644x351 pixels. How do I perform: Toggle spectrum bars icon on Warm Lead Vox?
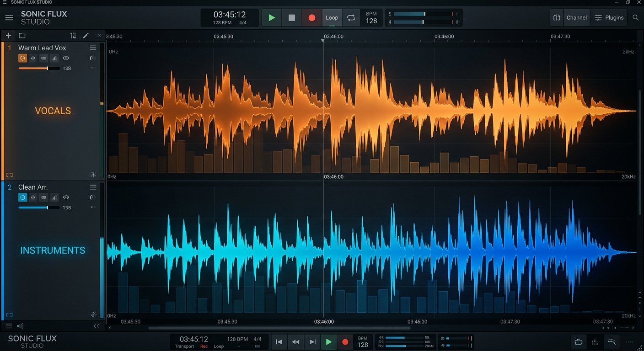(54, 58)
